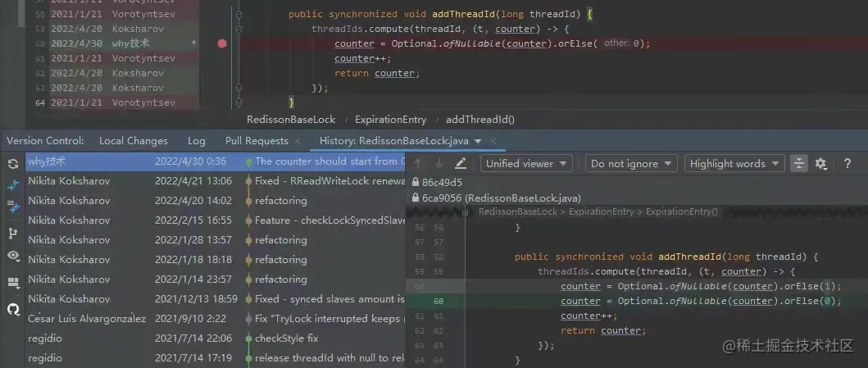This screenshot has height=368, width=868.
Task: Click 6ca9056 (RedissonBaseLock.java) revision label
Action: (x=502, y=198)
